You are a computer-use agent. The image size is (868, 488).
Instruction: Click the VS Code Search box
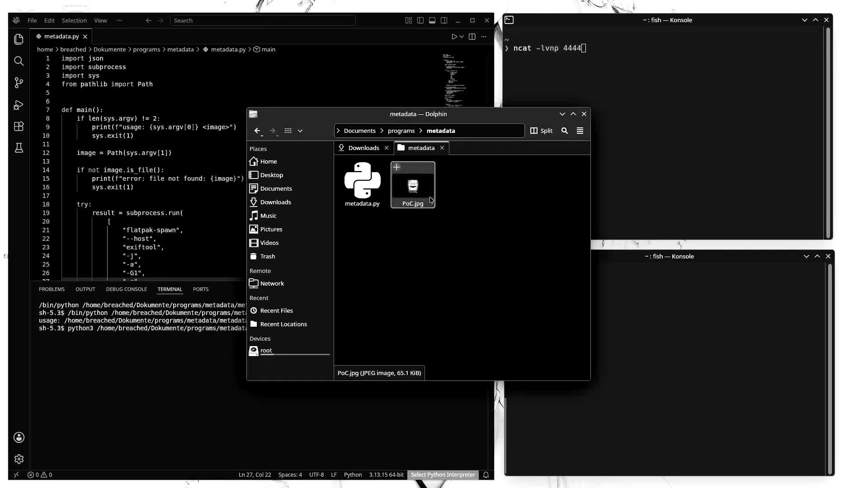(263, 20)
